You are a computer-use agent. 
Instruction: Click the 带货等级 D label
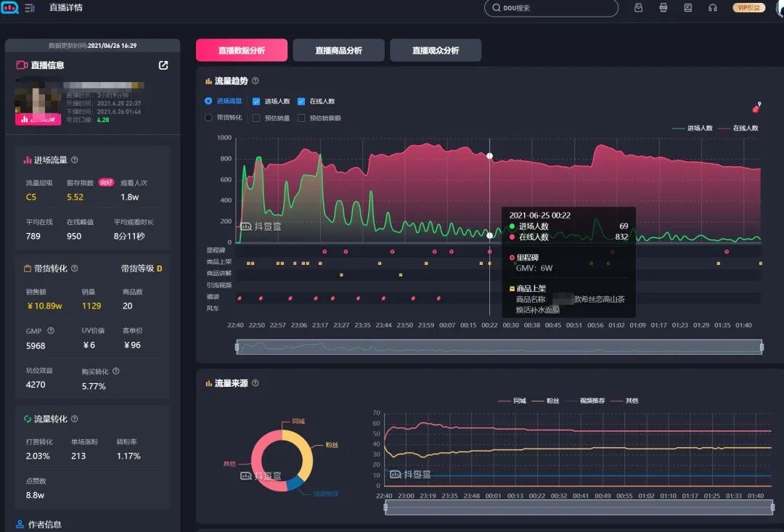(x=142, y=269)
